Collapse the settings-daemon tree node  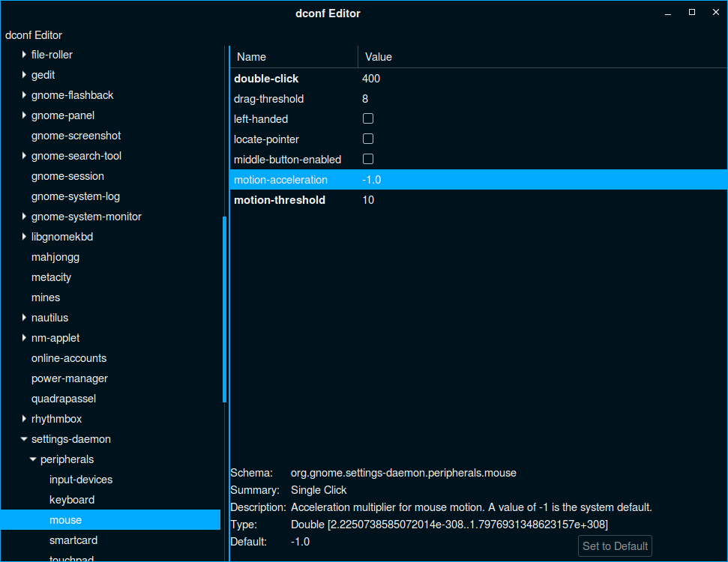[24, 439]
